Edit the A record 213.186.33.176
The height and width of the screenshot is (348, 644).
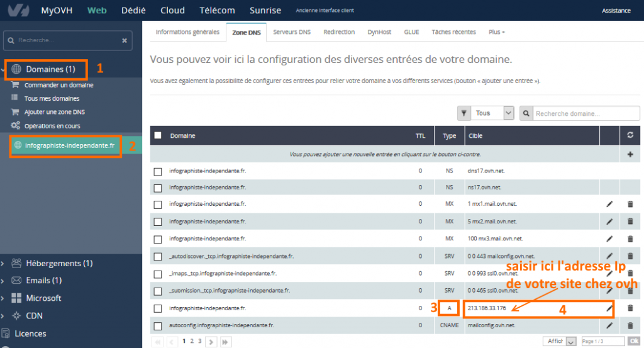pos(609,308)
